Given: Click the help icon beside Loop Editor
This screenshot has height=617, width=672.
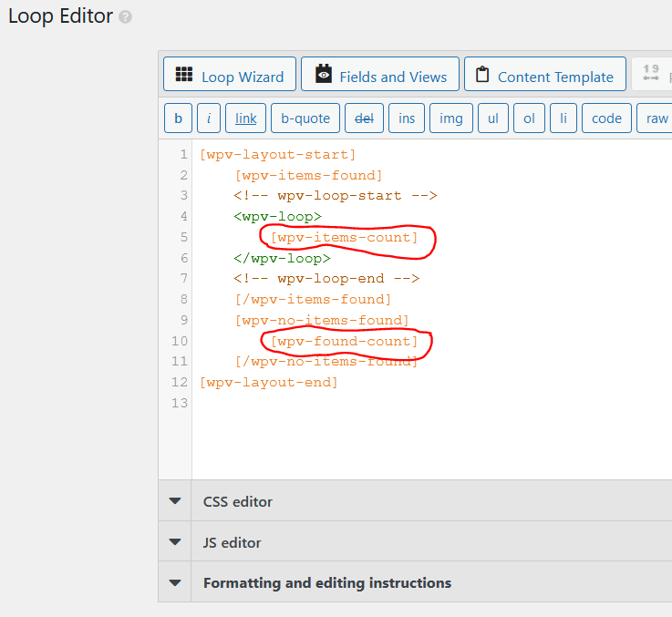Looking at the screenshot, I should 125,17.
